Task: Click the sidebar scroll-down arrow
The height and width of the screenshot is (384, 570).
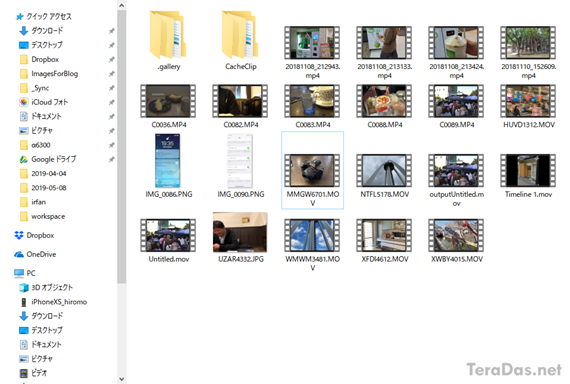Action: [121, 379]
